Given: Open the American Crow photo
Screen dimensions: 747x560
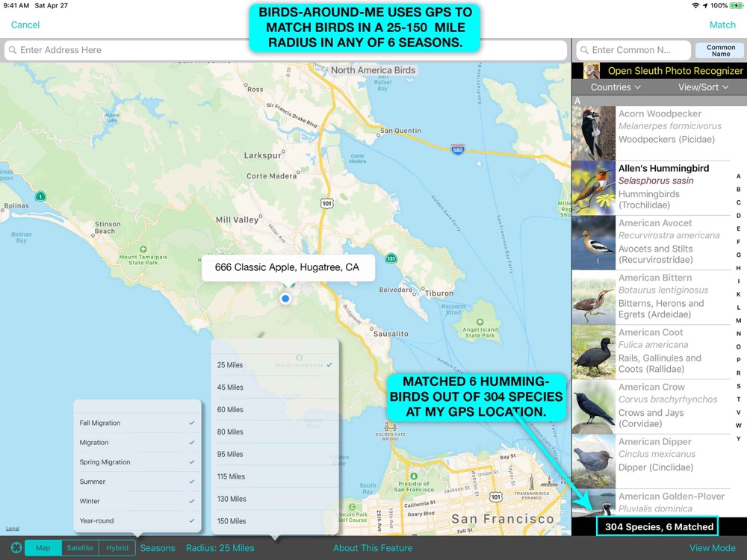Looking at the screenshot, I should pos(594,407).
